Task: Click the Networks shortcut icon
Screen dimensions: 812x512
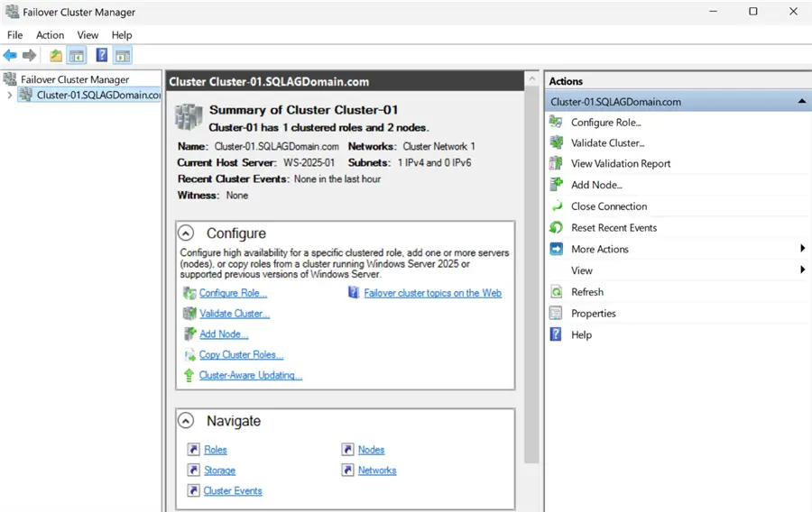Action: pos(347,471)
